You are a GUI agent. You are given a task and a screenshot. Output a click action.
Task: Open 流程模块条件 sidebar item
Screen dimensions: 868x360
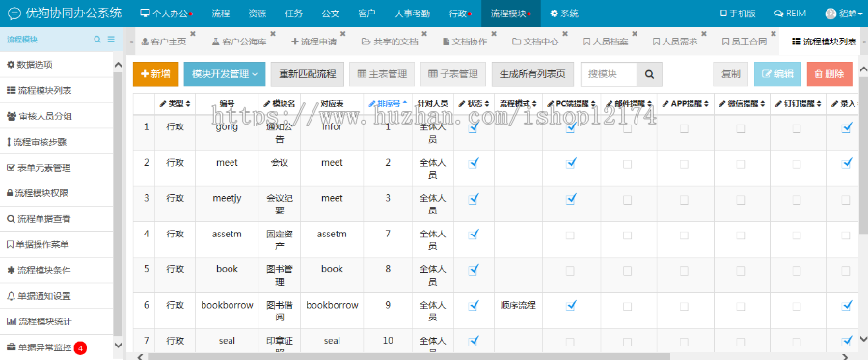click(x=57, y=270)
